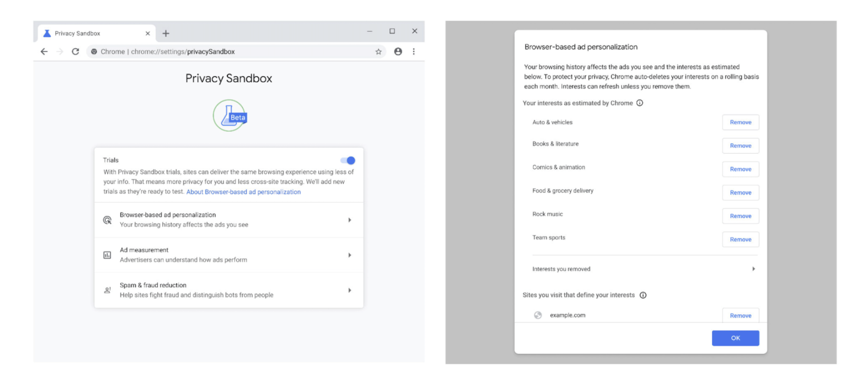The image size is (868, 370).
Task: Confirm the dialog with OK
Action: click(x=735, y=338)
